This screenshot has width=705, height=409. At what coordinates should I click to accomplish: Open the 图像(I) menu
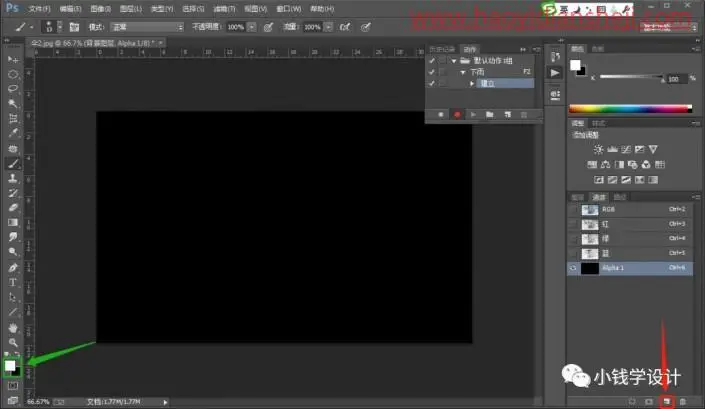point(101,9)
